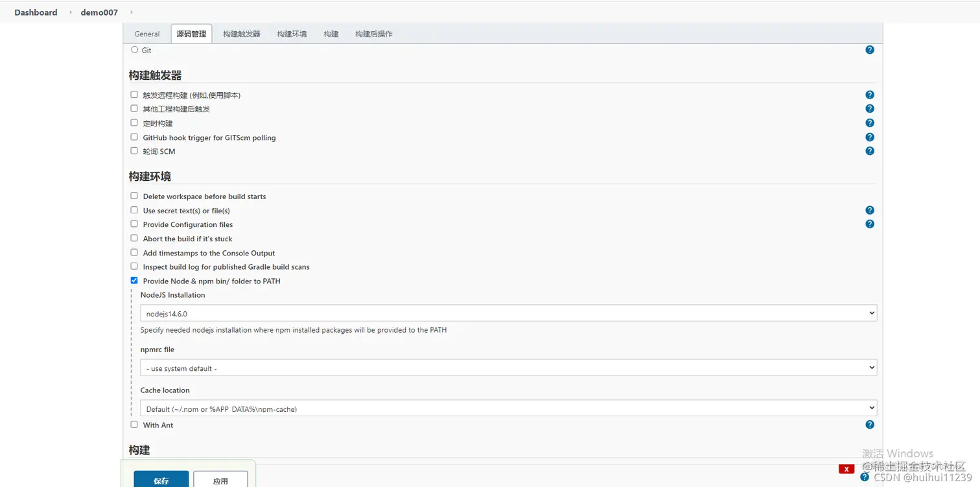Open help for 轮询 SCM
The width and height of the screenshot is (980, 487).
(x=870, y=151)
